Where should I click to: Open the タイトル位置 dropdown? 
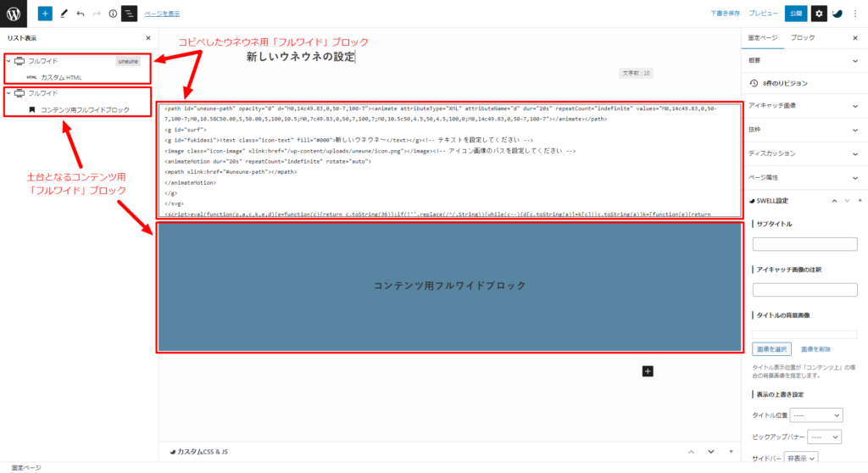click(816, 415)
